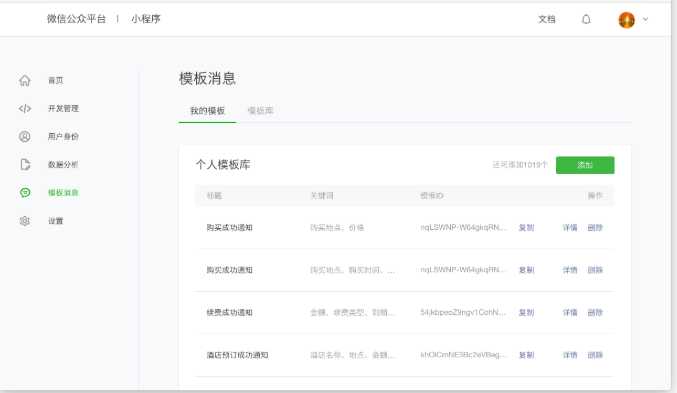Open 数据分析 document icon in sidebar
The height and width of the screenshot is (393, 677).
pyautogui.click(x=25, y=165)
